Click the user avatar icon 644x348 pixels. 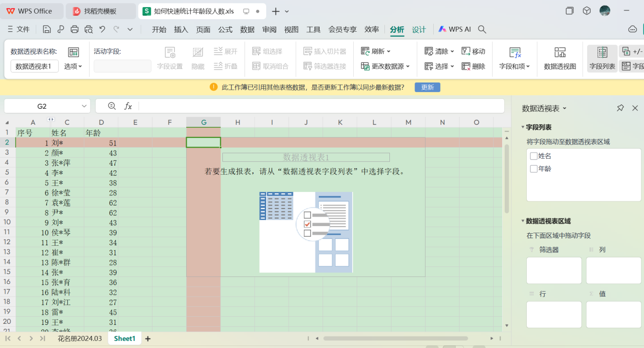coord(605,11)
